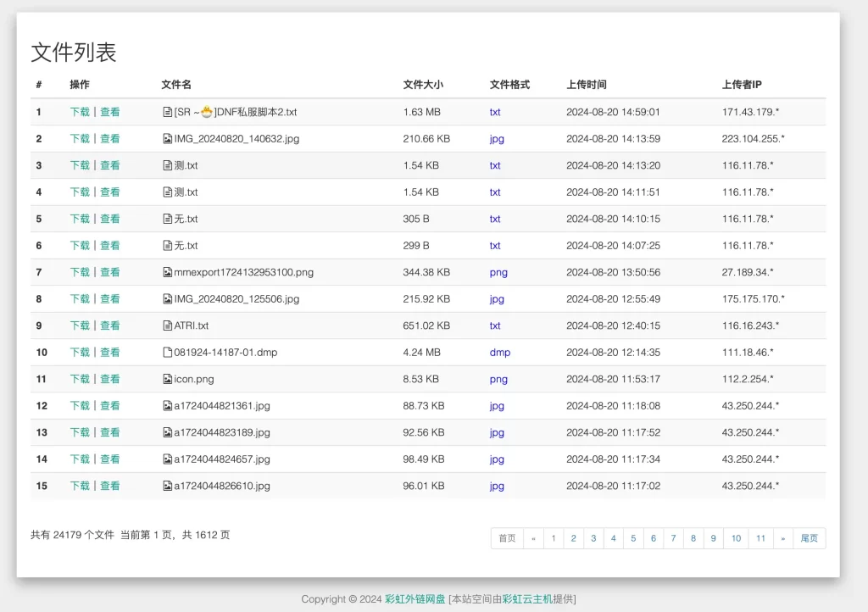Download file in row 1 via 下载

pos(80,112)
